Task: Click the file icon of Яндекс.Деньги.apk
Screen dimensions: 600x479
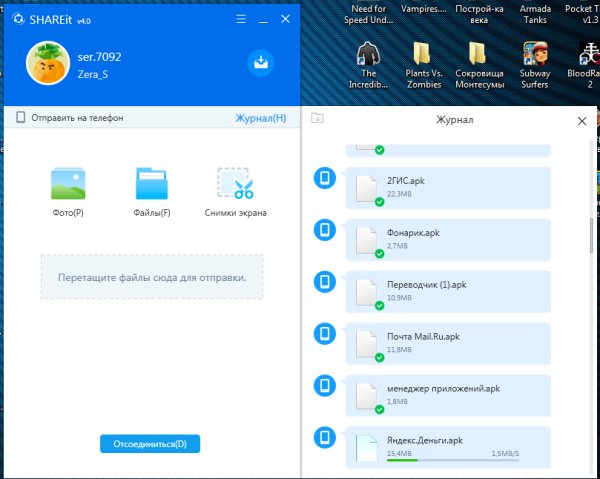Action: coord(367,448)
